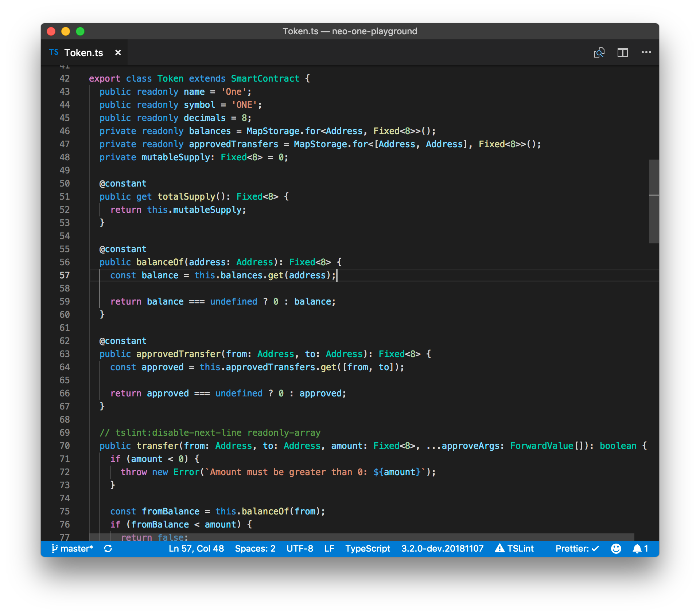Open TSLint warning status item
Viewport: 700px width, 615px height.
[x=514, y=548]
